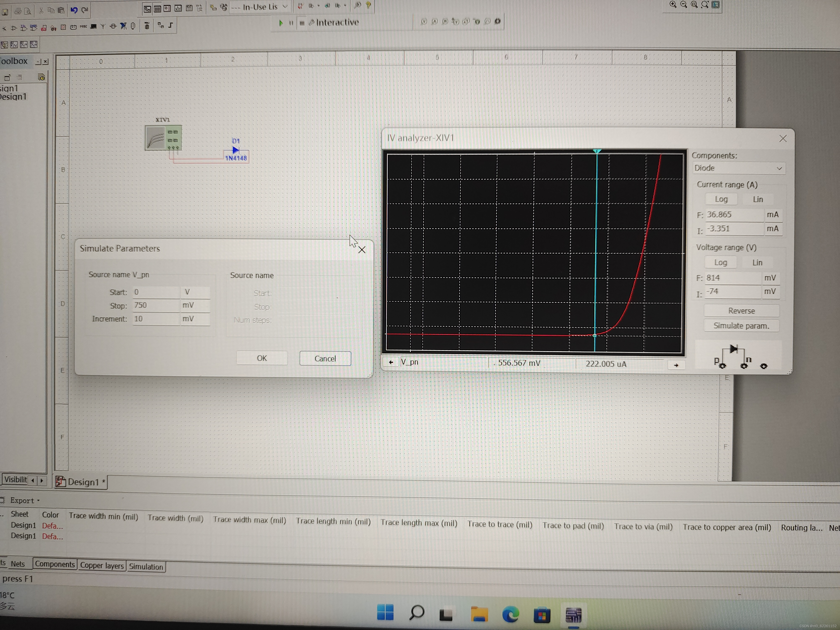Image resolution: width=840 pixels, height=630 pixels.
Task: Switch to the Copper layers tab
Action: point(102,566)
